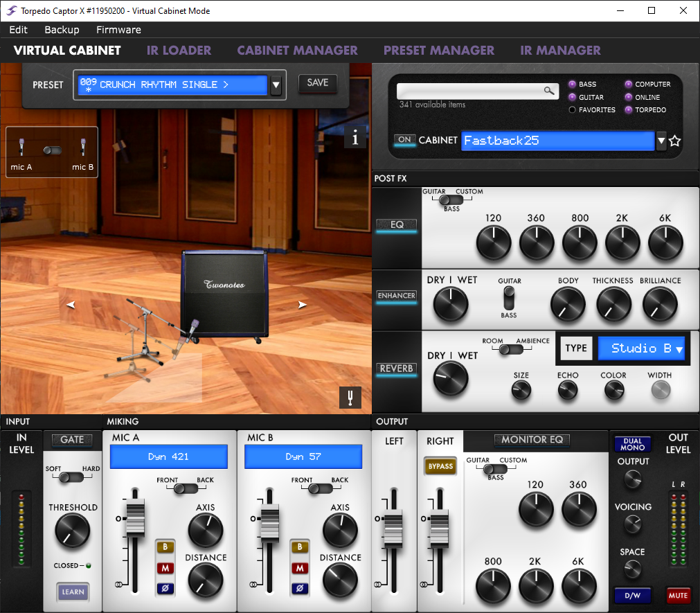
Task: Click the MIC B Distance knob
Action: point(340,580)
